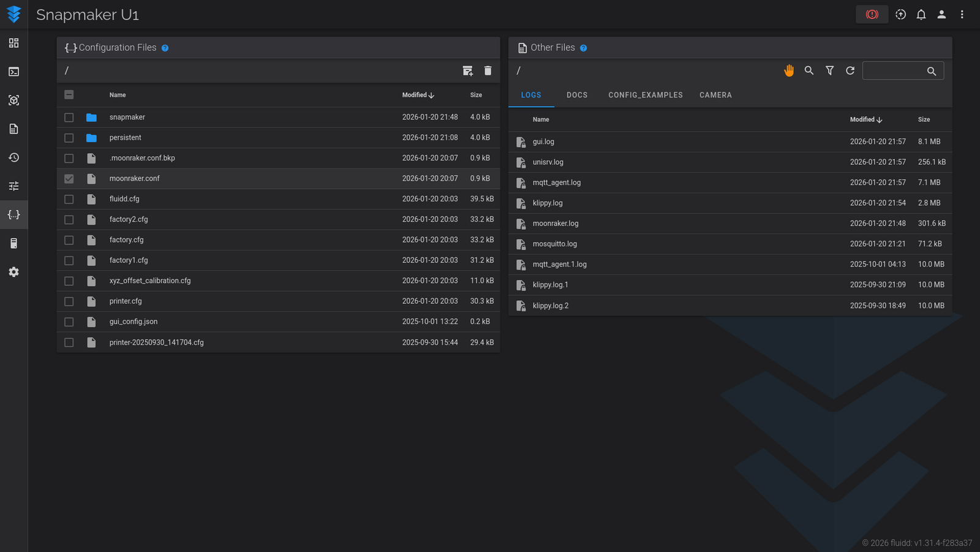Click the root path slash in Other Files
Image resolution: width=980 pixels, height=552 pixels.
pyautogui.click(x=518, y=70)
